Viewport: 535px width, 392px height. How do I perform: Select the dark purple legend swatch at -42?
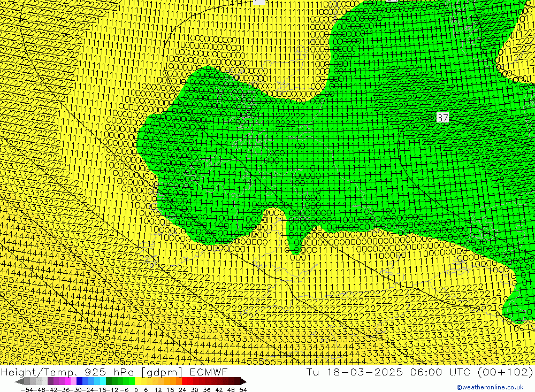point(50,382)
